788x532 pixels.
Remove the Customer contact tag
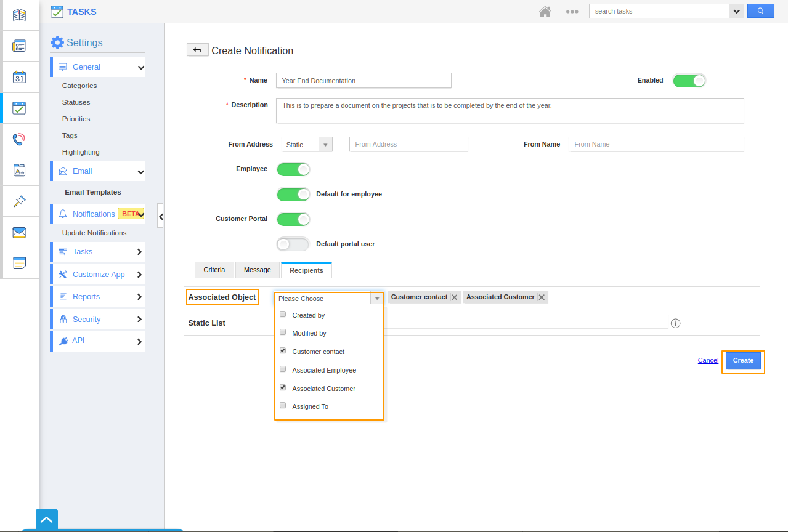[x=455, y=297]
